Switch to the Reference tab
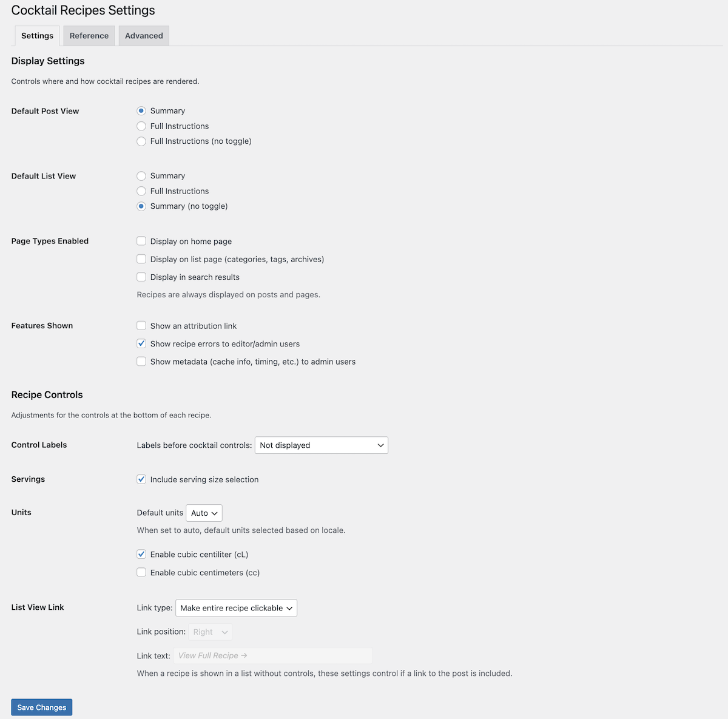728x719 pixels. coord(89,35)
